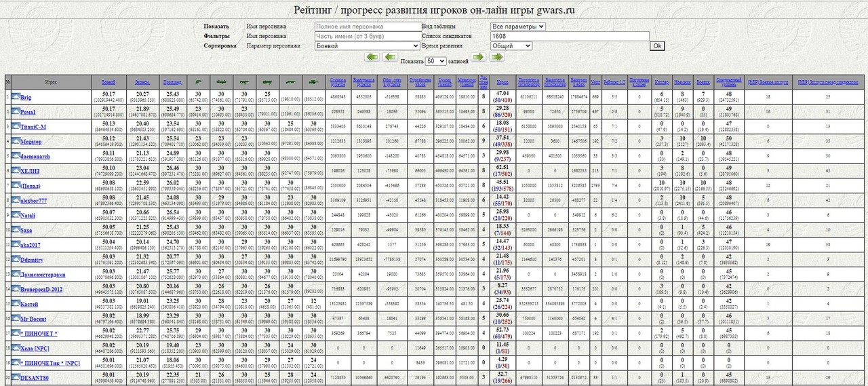
Task: Click syndicate icon next to Mr Docent
Action: (16, 319)
